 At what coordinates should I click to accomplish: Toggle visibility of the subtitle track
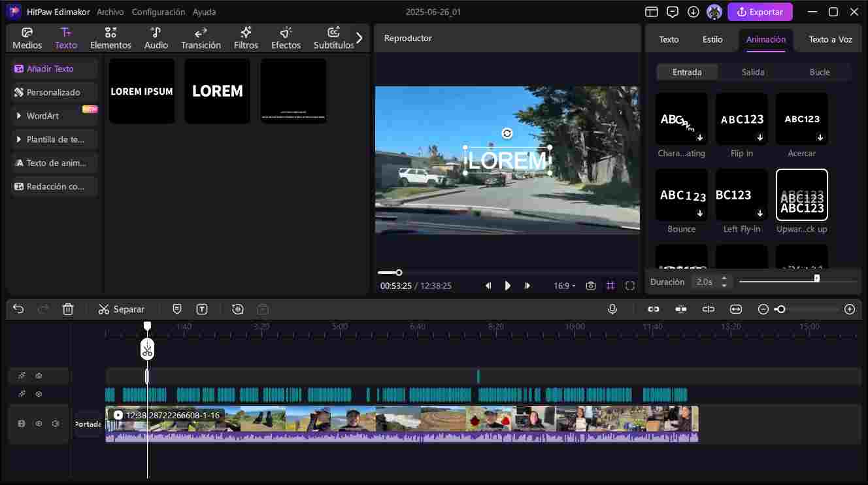39,394
